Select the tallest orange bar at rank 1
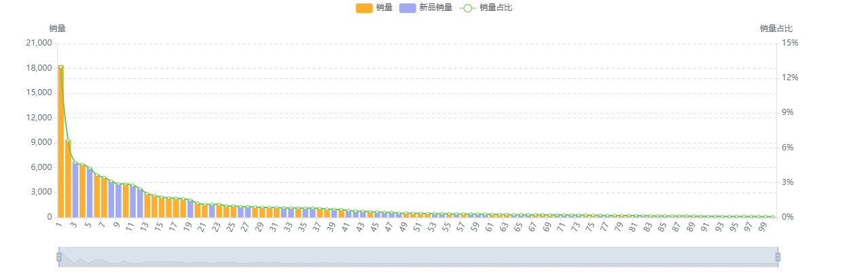 point(61,143)
